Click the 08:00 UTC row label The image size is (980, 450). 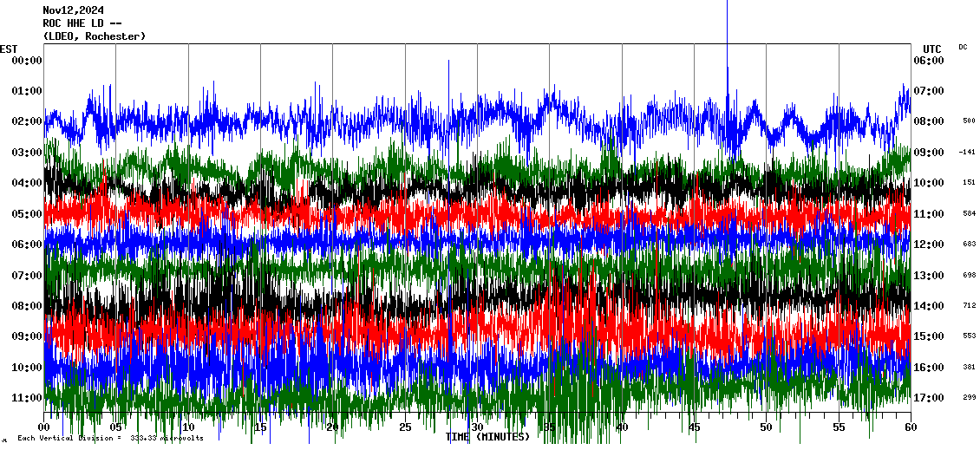929,121
